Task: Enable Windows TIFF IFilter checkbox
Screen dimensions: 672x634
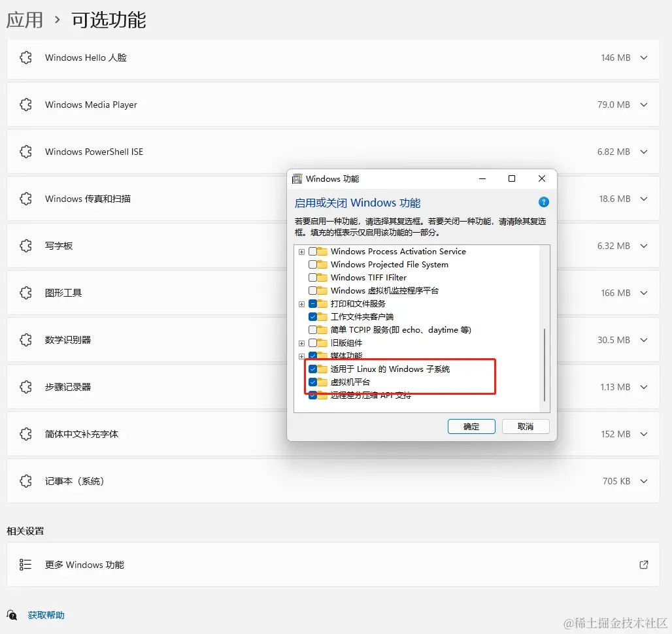Action: point(313,278)
